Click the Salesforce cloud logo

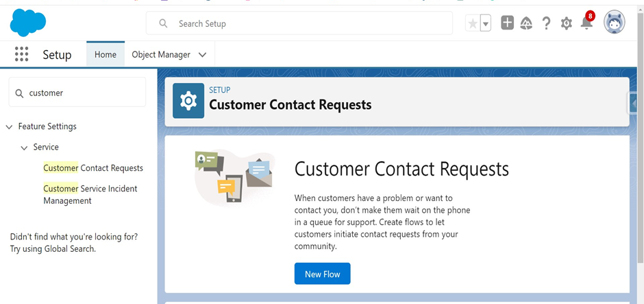(x=27, y=23)
